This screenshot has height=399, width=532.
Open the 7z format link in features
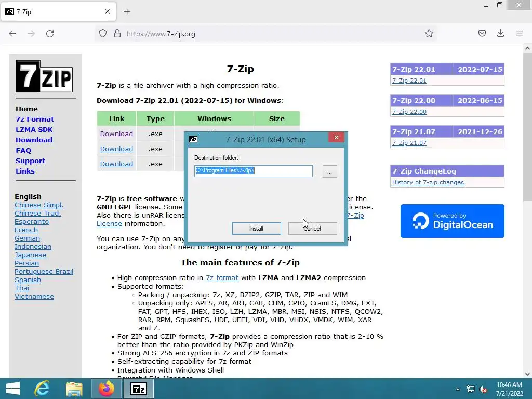tap(222, 277)
